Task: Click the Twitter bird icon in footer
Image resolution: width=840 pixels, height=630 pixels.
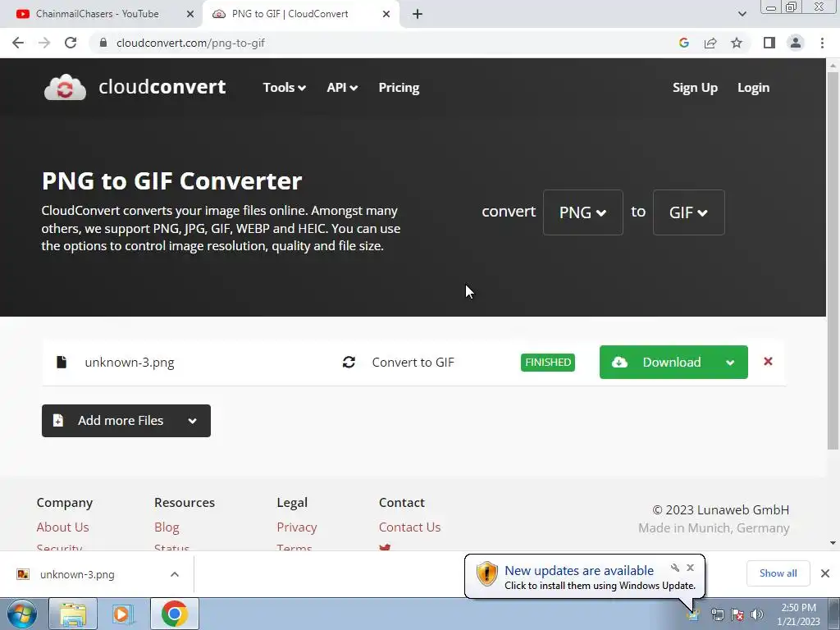Action: coord(385,547)
